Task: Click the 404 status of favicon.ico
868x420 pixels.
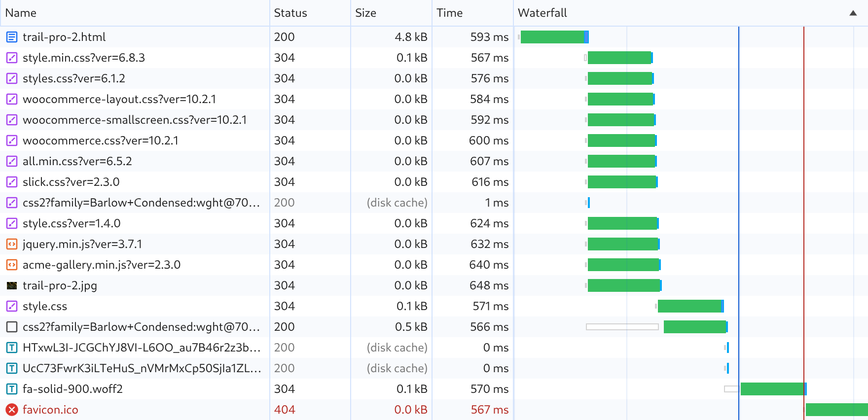Action: click(x=285, y=410)
